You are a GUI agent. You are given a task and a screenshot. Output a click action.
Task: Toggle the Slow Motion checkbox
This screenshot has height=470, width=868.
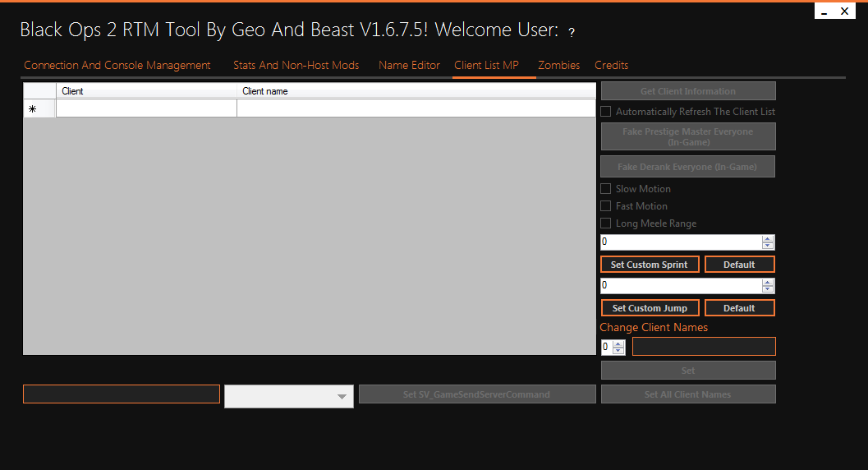pos(606,189)
